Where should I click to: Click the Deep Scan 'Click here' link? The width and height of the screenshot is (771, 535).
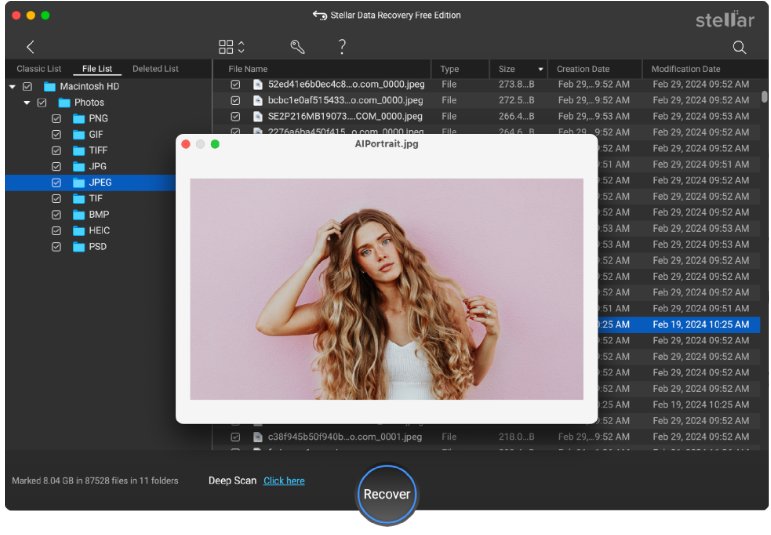284,481
